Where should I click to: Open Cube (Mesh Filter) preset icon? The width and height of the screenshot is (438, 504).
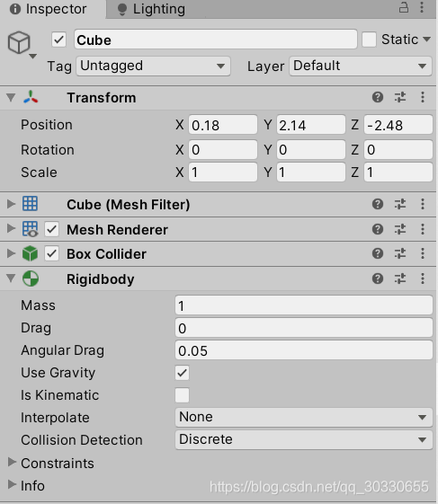pyautogui.click(x=400, y=204)
